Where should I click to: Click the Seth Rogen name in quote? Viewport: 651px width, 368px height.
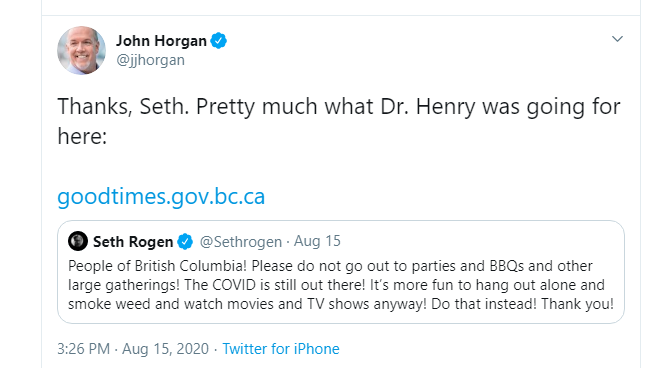pyautogui.click(x=133, y=241)
